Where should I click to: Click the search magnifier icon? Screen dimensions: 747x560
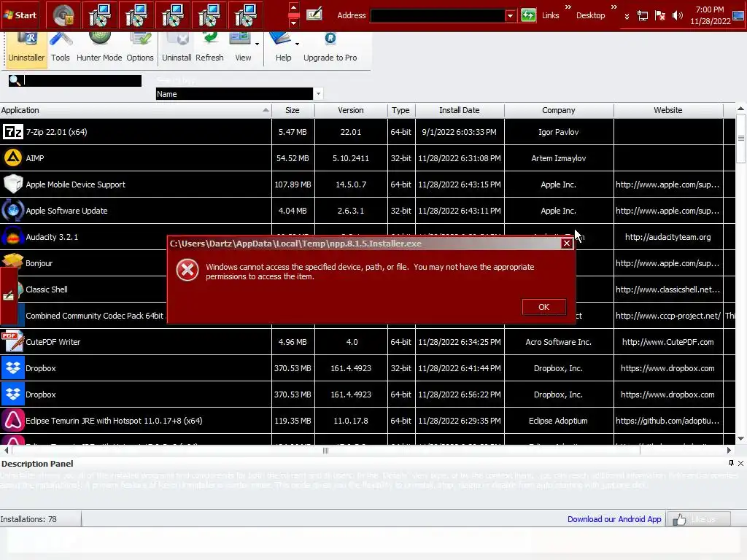[x=15, y=81]
